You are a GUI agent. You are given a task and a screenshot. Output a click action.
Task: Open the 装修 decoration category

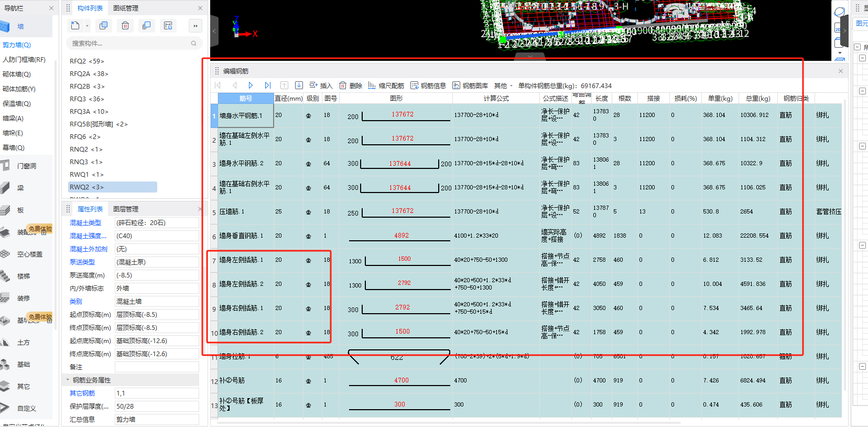(23, 298)
